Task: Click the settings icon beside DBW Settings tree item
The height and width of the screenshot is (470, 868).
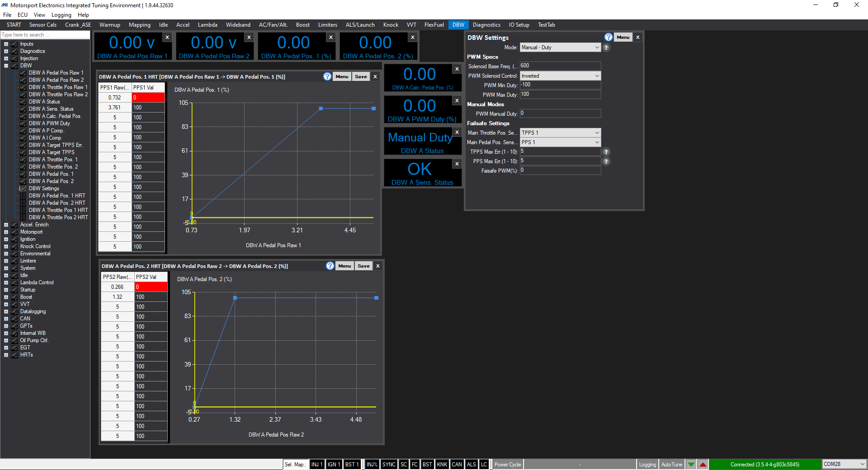Action: point(23,188)
